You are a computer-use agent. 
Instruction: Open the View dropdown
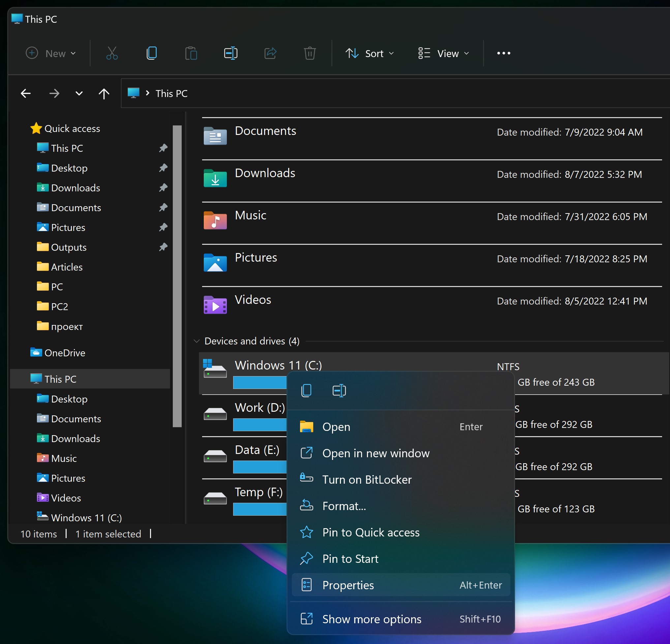[x=444, y=53]
